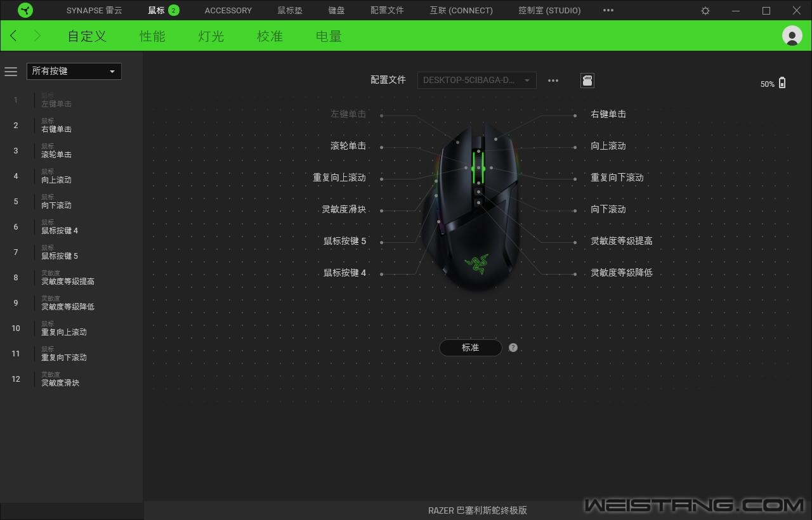Screen dimensions: 812x520
Task: Click 灵敏度等级降低 label beside mouse diagram
Action: point(622,273)
